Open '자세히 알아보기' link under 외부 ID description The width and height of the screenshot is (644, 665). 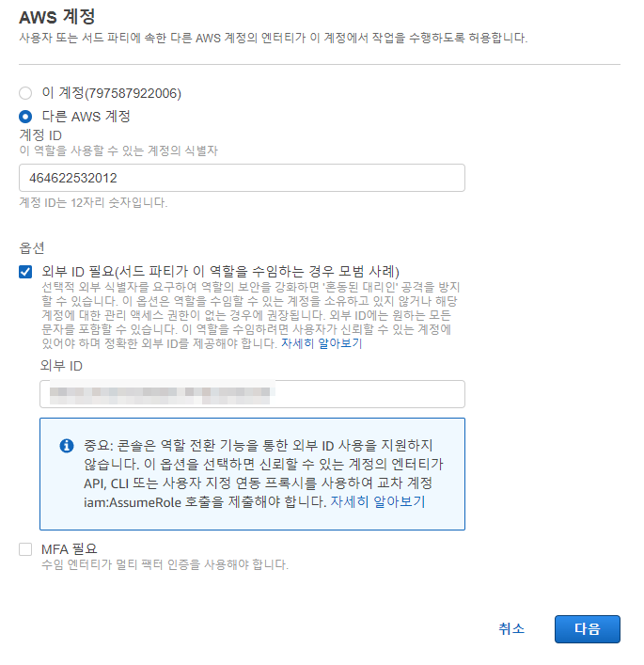point(322,343)
